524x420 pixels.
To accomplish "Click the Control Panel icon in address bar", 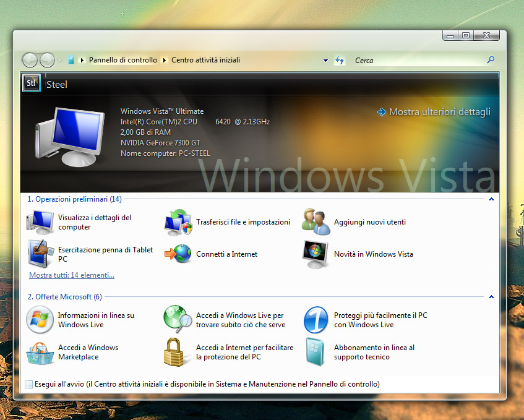I will pos(71,60).
